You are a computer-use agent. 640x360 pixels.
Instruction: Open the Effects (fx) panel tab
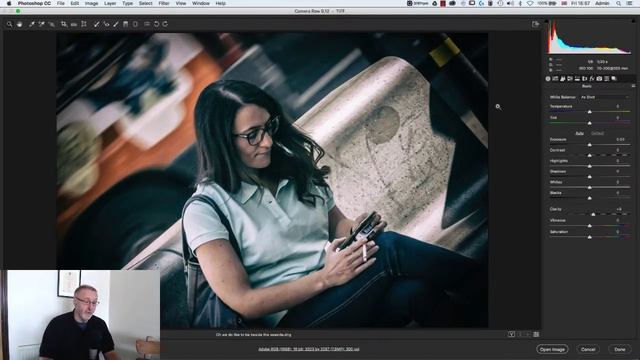(x=591, y=78)
